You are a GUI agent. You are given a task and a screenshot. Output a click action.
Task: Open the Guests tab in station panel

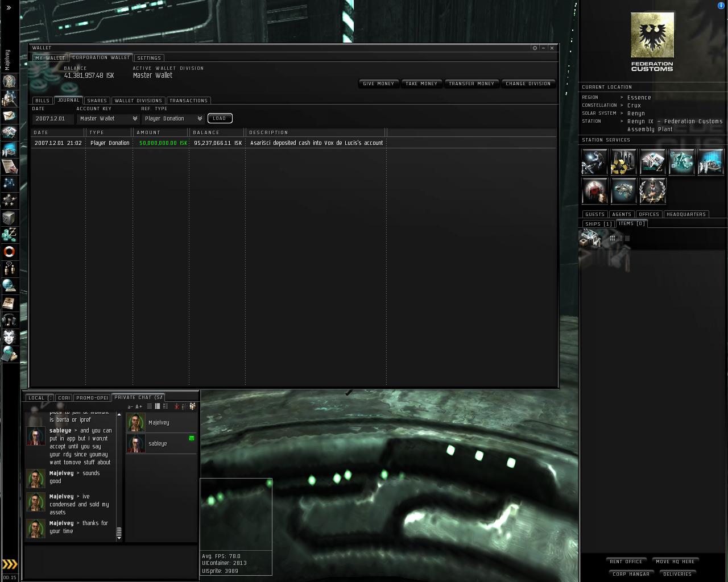point(595,214)
